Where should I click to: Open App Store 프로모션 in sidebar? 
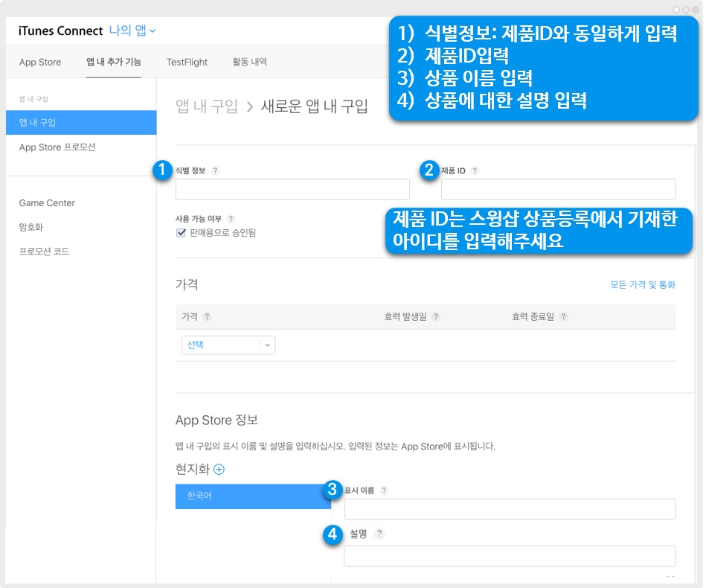click(x=57, y=147)
